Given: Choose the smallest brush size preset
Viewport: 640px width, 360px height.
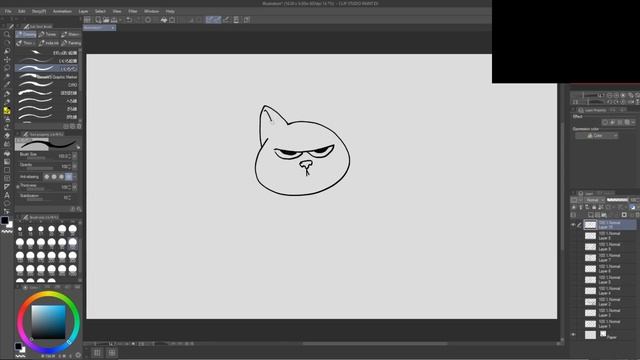Looking at the screenshot, I should point(20,230).
